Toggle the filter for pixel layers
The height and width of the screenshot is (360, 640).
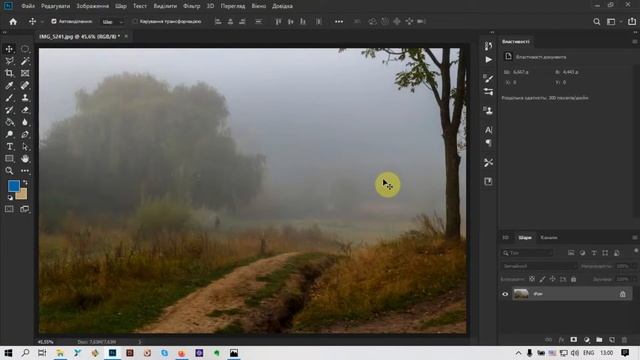pyautogui.click(x=571, y=253)
